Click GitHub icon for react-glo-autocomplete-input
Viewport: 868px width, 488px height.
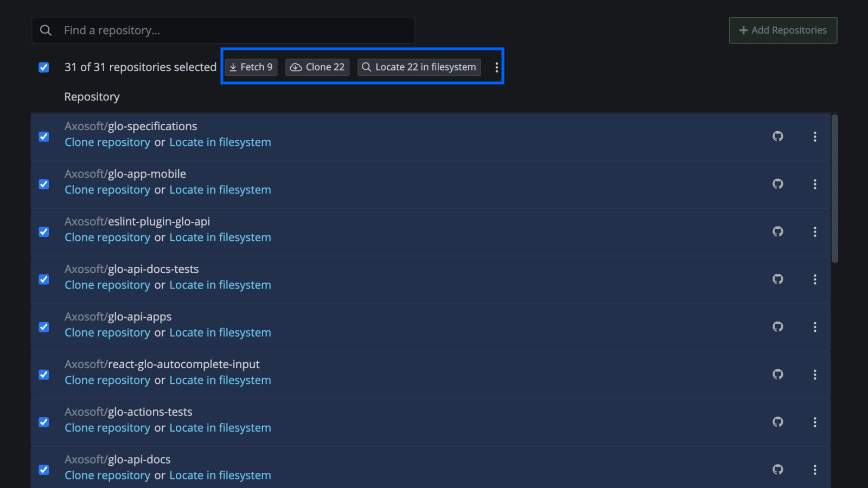pyautogui.click(x=778, y=375)
